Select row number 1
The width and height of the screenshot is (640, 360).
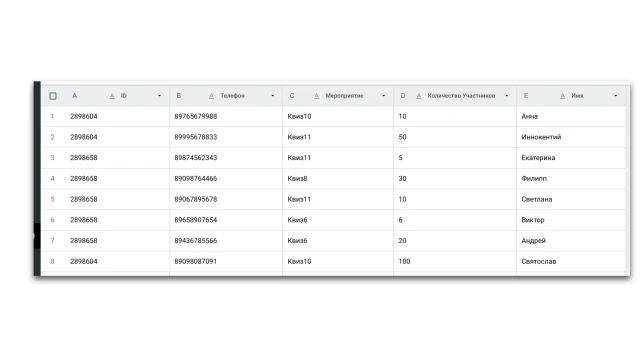click(52, 117)
